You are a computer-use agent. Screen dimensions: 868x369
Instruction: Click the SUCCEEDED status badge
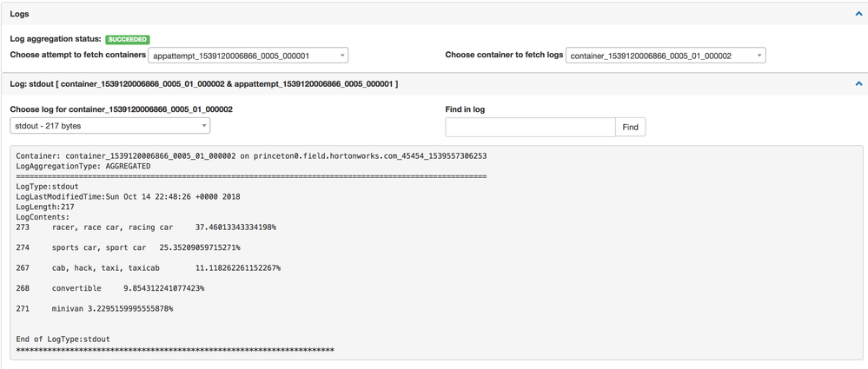click(x=128, y=39)
